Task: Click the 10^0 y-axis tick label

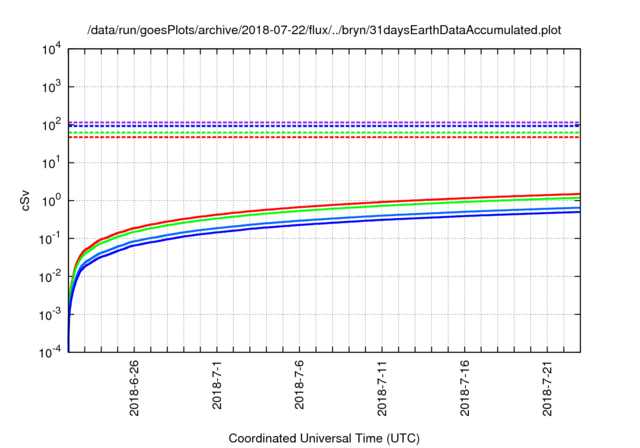Action: [x=50, y=200]
